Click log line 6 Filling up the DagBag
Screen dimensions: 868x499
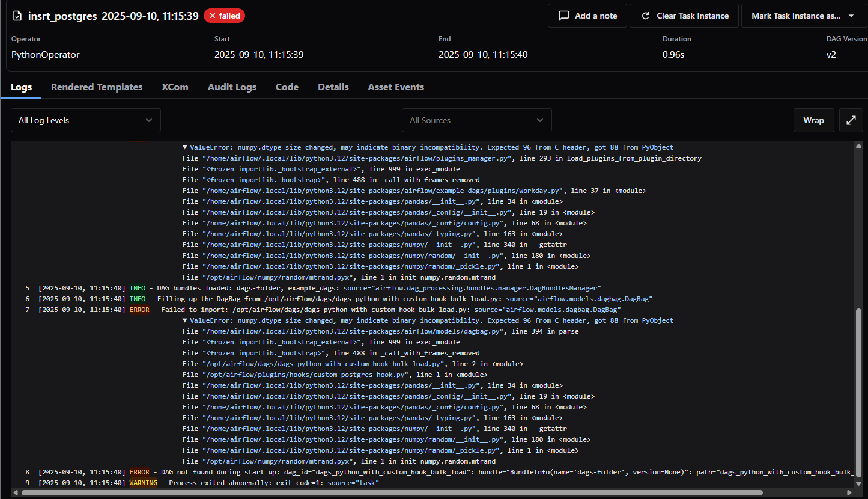(338, 299)
